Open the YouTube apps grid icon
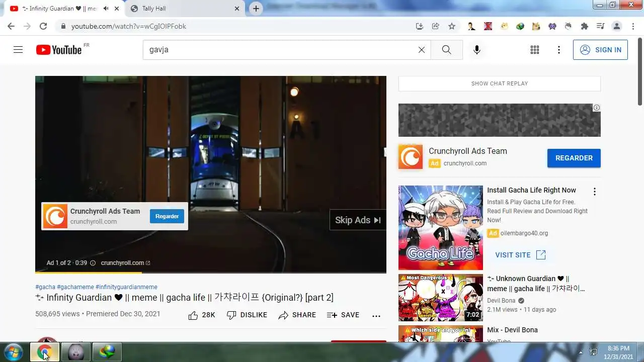 tap(535, 50)
